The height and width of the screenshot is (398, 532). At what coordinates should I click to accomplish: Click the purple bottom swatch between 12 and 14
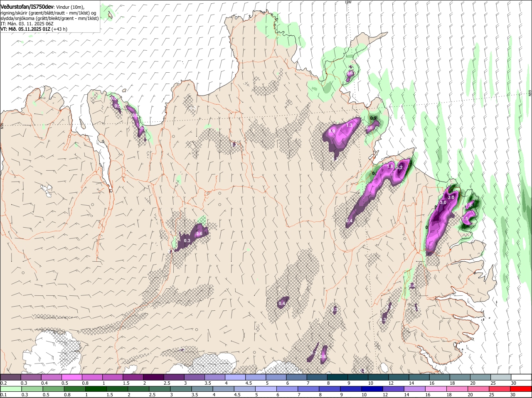click(394, 389)
